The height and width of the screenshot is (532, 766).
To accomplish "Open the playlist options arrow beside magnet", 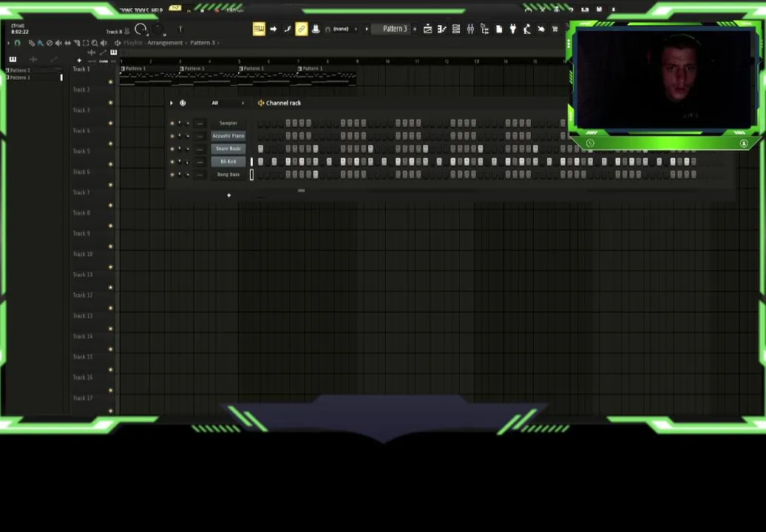I will [8, 43].
